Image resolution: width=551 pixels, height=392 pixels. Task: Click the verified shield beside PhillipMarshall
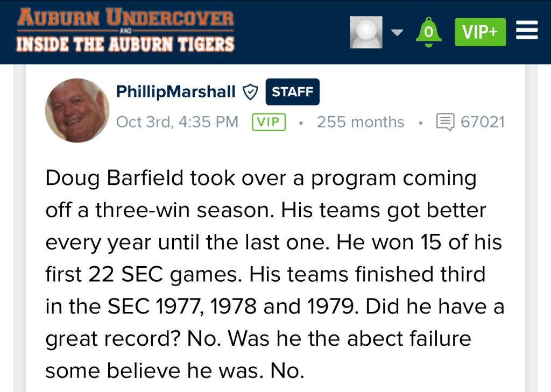point(250,92)
